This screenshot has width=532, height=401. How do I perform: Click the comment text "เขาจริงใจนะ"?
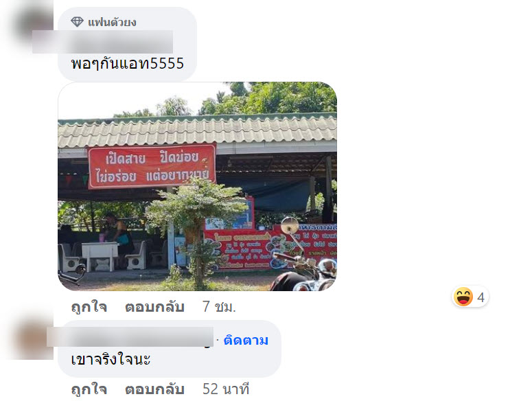click(x=111, y=359)
